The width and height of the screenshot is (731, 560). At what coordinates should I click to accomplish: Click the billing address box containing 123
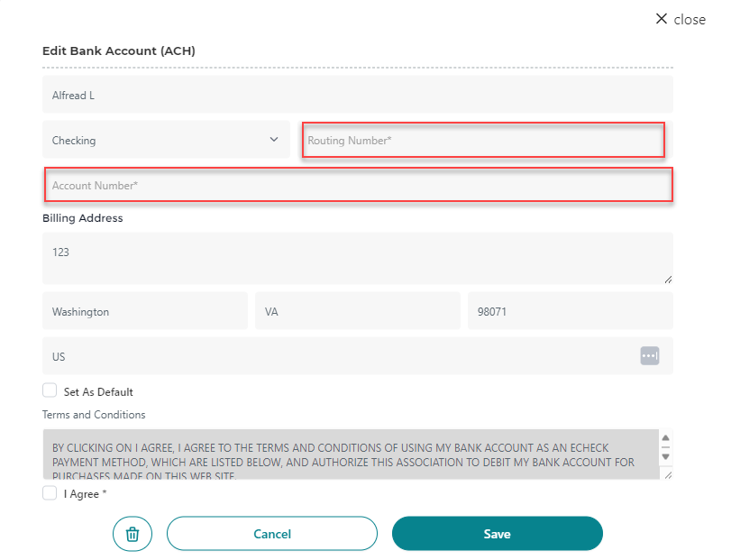[357, 258]
